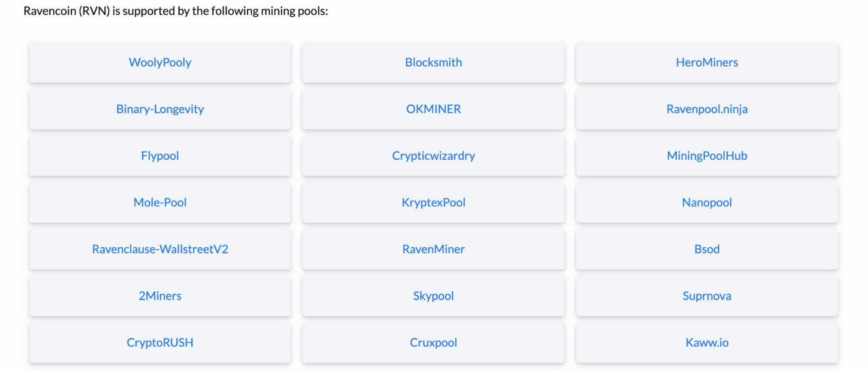Viewport: 868px width, 372px height.
Task: Visit the 2Miners pool
Action: pos(160,296)
